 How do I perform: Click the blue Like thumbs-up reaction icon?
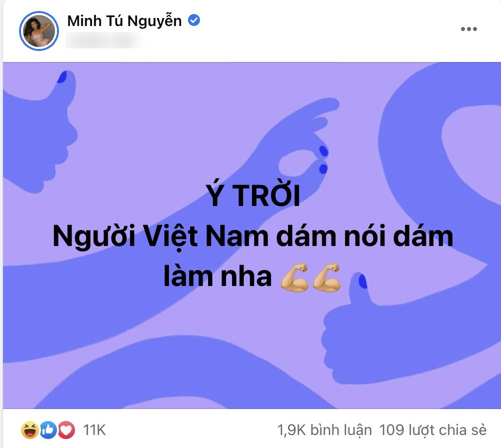[x=48, y=430]
